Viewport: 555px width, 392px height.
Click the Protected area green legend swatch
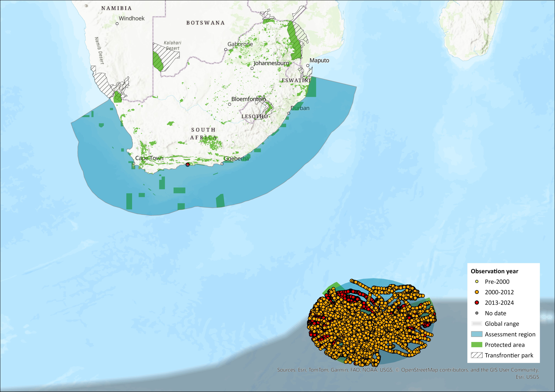click(x=477, y=345)
